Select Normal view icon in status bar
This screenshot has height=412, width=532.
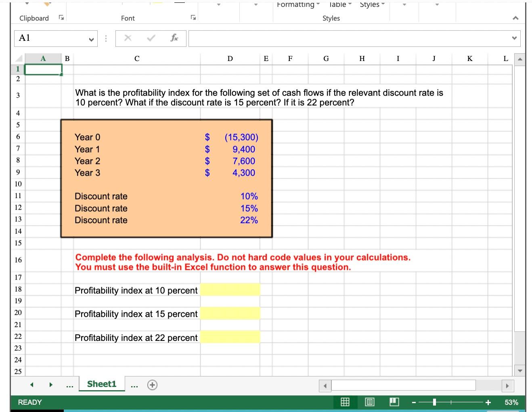(x=345, y=401)
